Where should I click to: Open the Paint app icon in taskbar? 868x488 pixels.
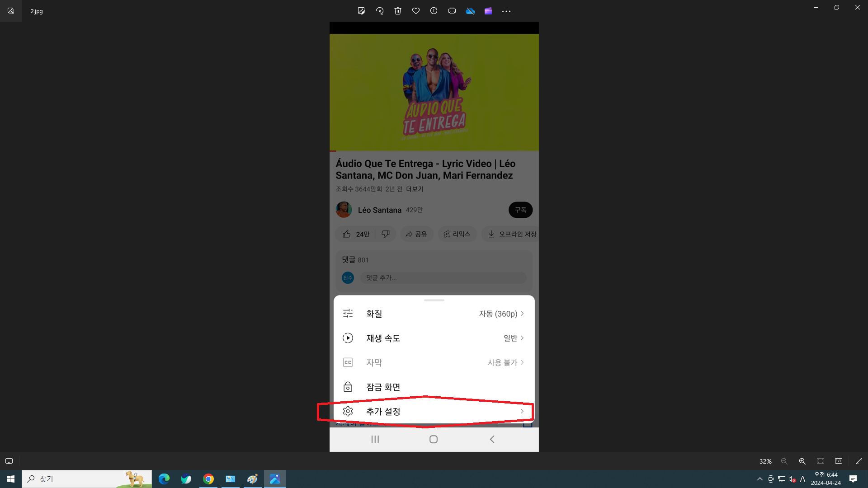click(x=253, y=479)
